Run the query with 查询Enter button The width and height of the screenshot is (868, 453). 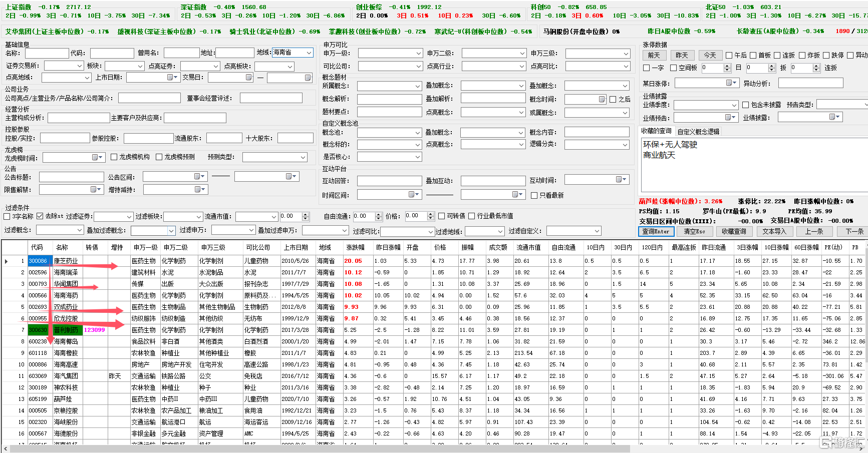pyautogui.click(x=655, y=231)
